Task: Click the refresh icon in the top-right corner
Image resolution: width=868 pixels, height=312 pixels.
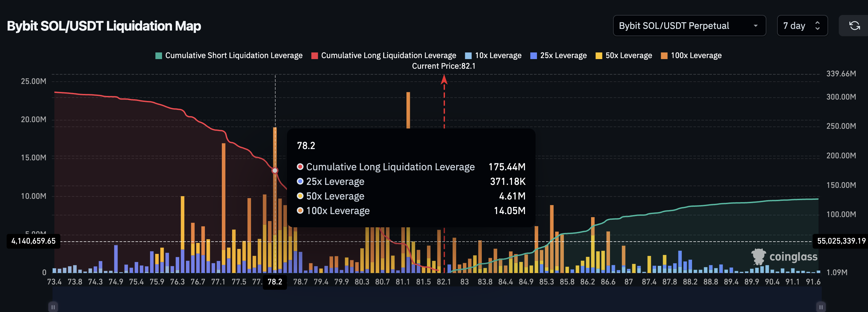Action: 855,26
